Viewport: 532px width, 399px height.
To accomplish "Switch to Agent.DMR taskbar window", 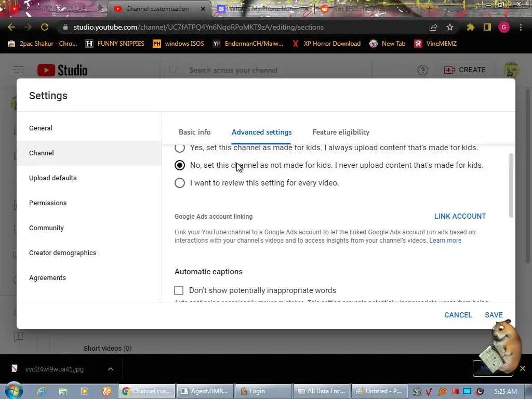I will coord(205,391).
